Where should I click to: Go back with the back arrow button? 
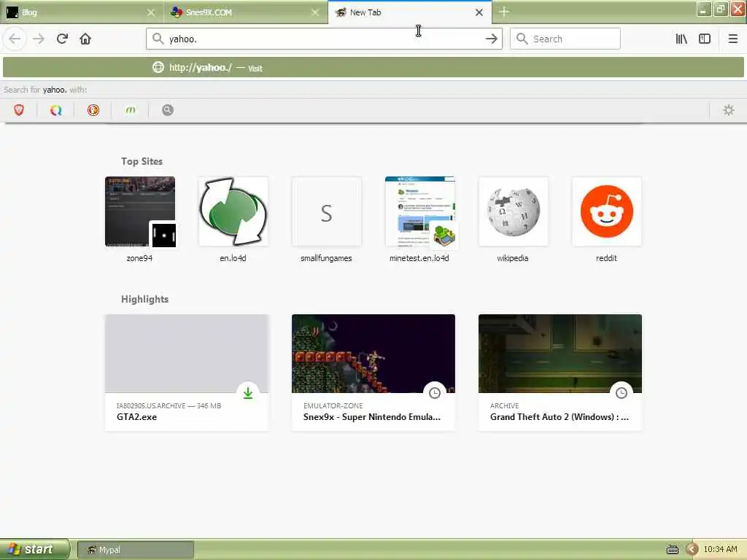pyautogui.click(x=15, y=39)
